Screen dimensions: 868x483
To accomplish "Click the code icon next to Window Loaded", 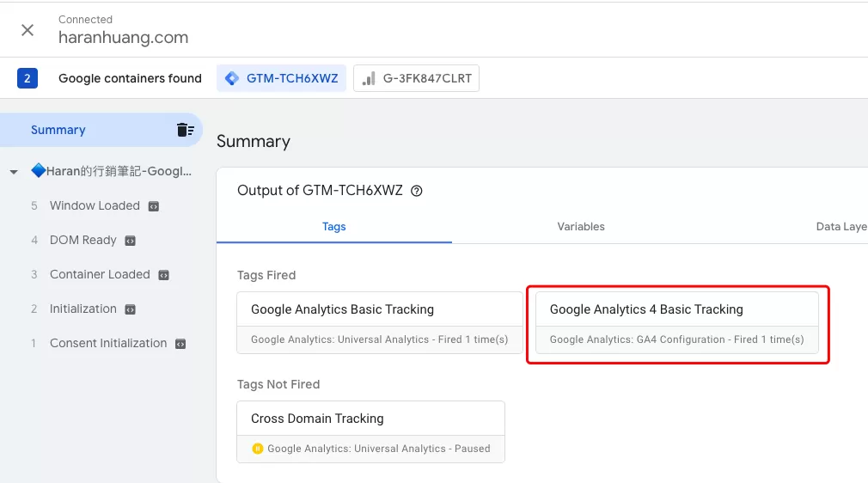I will [154, 206].
